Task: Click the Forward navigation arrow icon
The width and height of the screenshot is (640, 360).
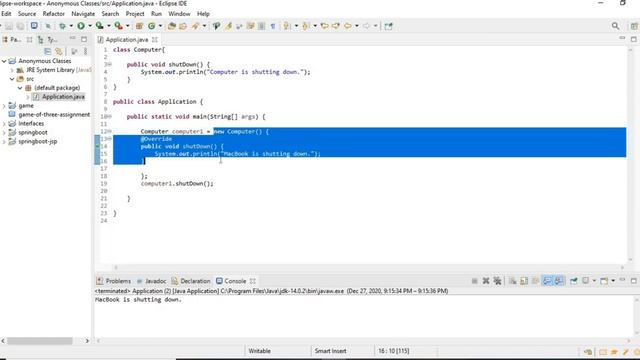Action: (366, 26)
